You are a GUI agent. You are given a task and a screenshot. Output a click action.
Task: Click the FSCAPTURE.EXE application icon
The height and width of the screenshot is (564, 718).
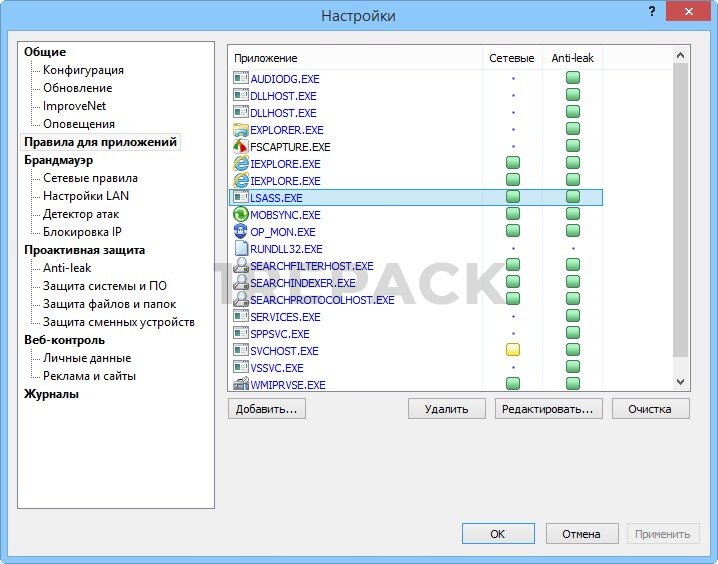(240, 147)
